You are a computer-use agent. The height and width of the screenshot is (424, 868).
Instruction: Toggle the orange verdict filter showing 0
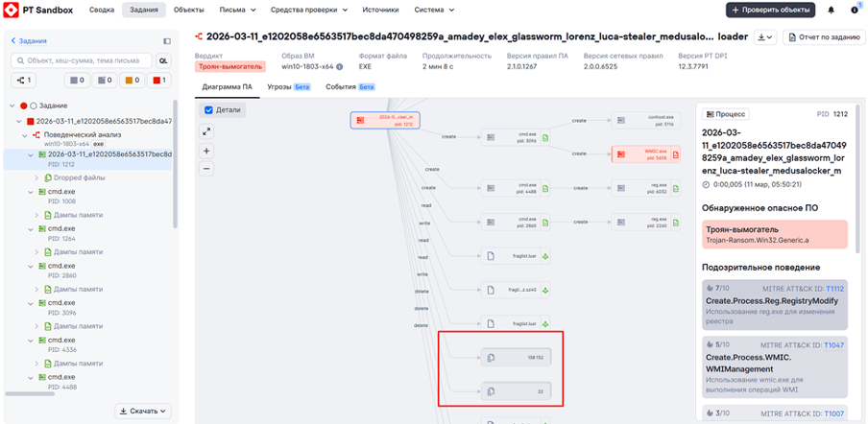132,81
